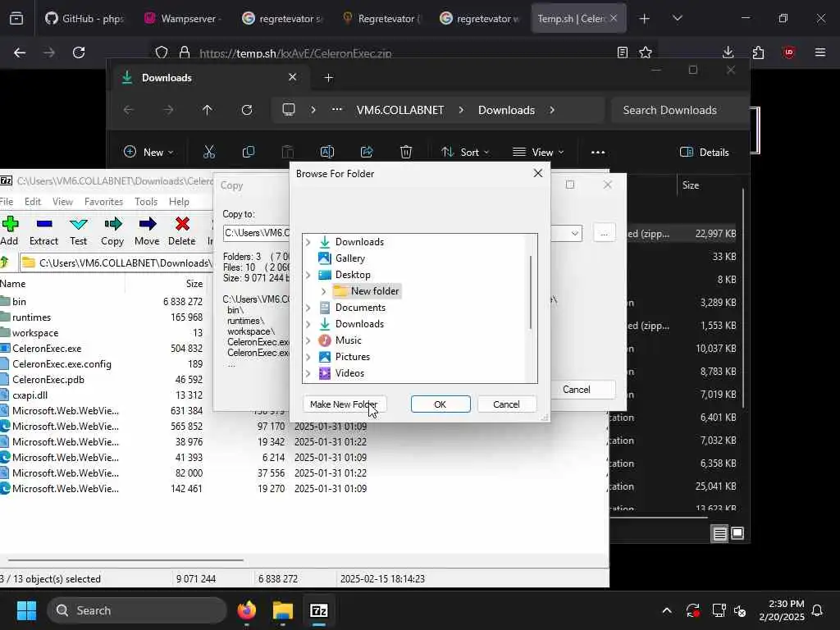The height and width of the screenshot is (630, 840).
Task: Click the Rename icon in the Explorer toolbar
Action: pos(327,152)
